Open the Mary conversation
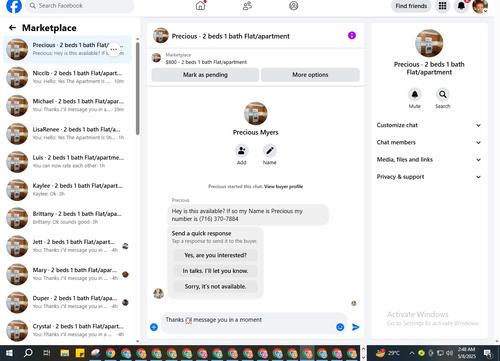Viewport: 500px width, 361px height. (67, 274)
